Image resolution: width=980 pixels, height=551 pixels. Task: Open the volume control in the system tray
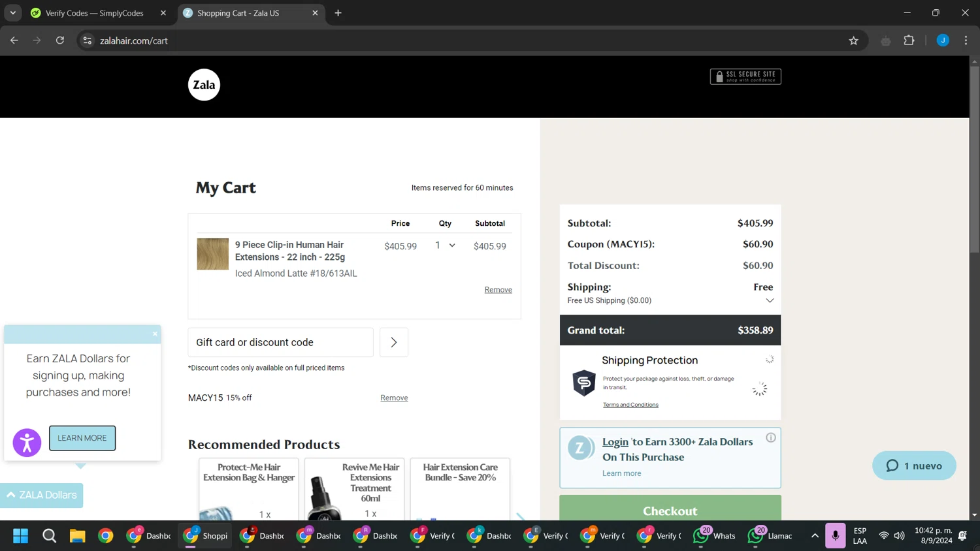(900, 536)
